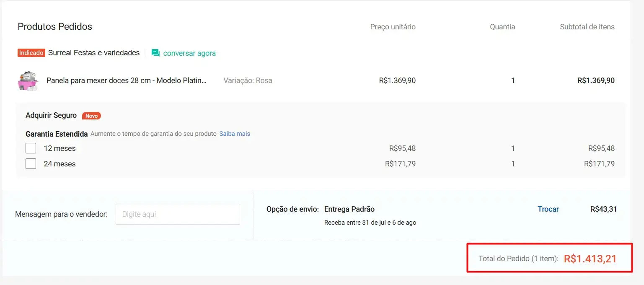Click the Produtos Pedidos section heading
The height and width of the screenshot is (285, 644).
(55, 26)
